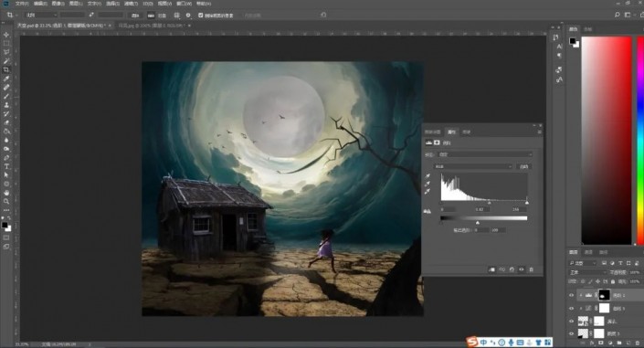The width and height of the screenshot is (644, 348).
Task: Click the gray point eyedropper in Levels
Action: pos(428,185)
